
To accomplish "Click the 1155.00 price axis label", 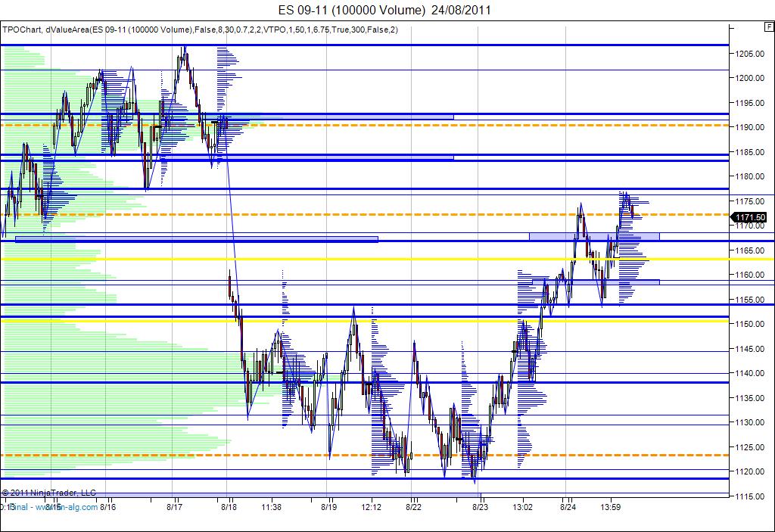I will (750, 300).
